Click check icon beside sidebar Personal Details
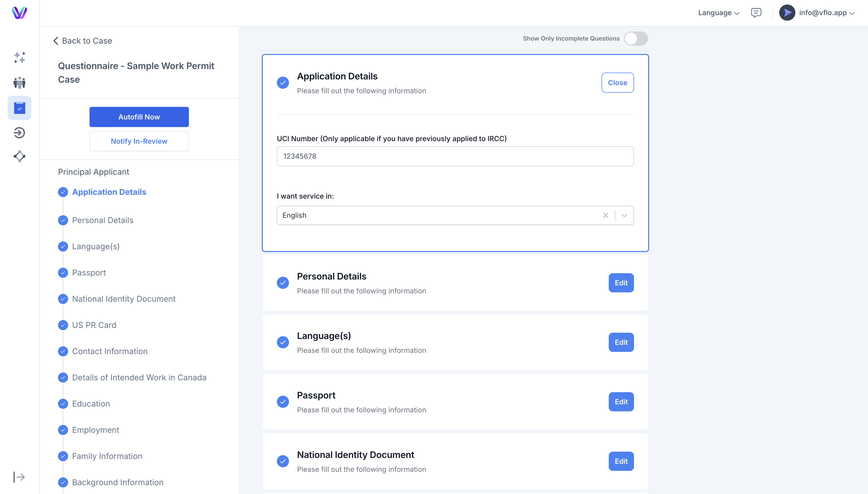The height and width of the screenshot is (494, 868). coord(63,220)
